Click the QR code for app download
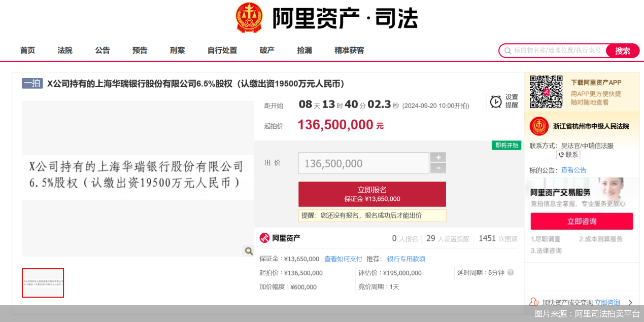This screenshot has height=322, width=644. [546, 92]
